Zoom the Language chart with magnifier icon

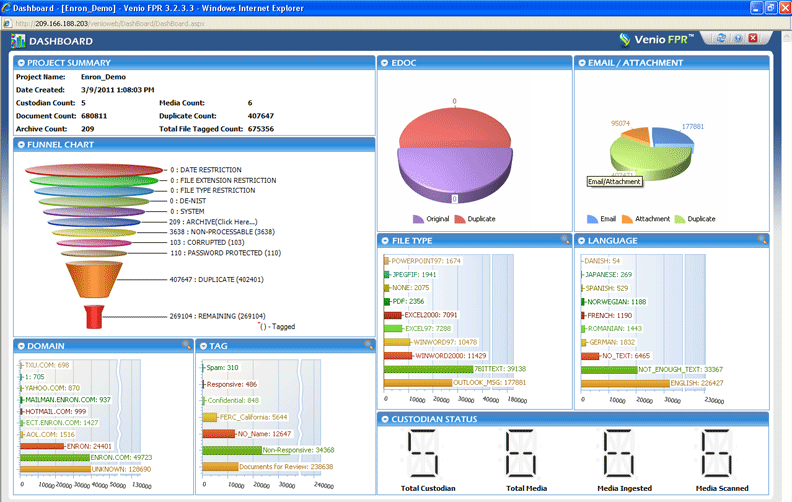click(x=762, y=240)
